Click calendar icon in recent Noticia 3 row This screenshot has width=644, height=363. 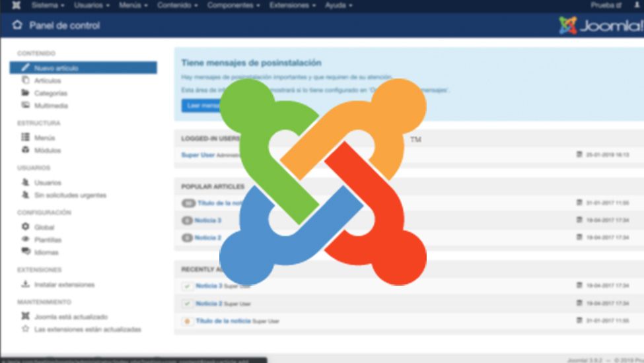point(579,285)
